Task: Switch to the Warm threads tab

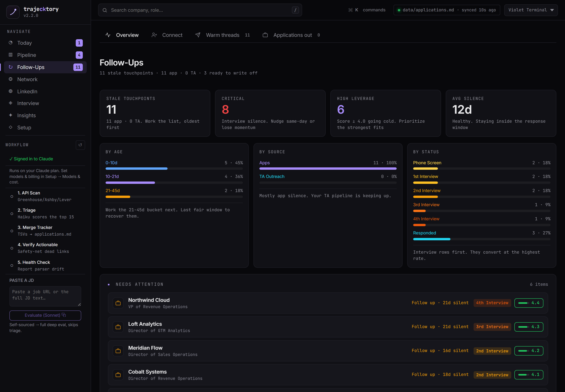Action: tap(222, 35)
